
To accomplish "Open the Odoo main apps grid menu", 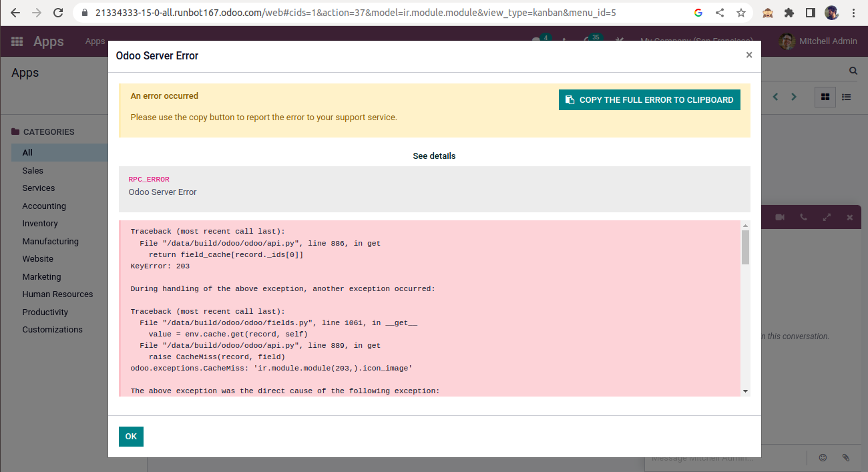I will point(17,41).
